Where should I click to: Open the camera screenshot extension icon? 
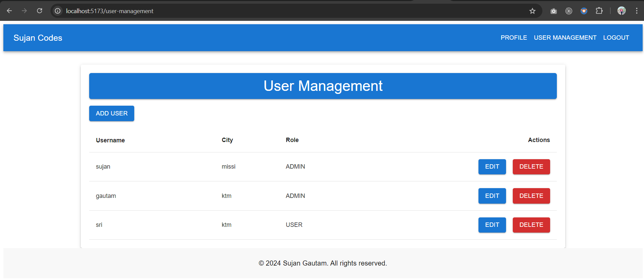[x=553, y=11]
